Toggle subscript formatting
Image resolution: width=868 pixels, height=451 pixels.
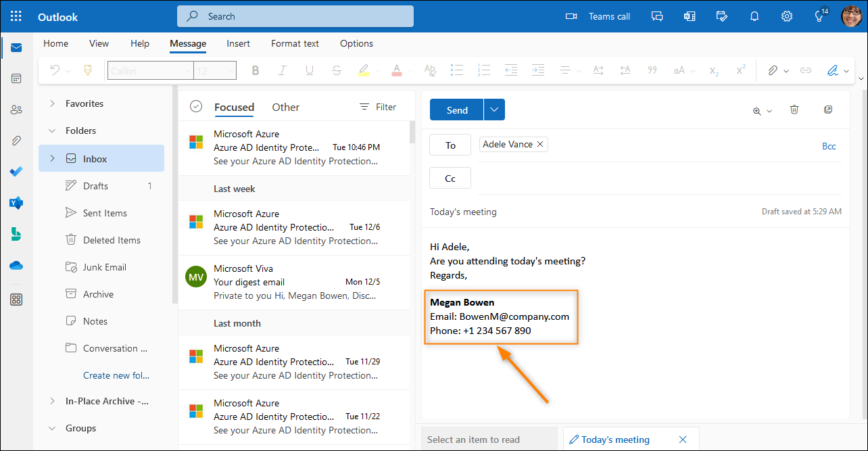tap(714, 70)
